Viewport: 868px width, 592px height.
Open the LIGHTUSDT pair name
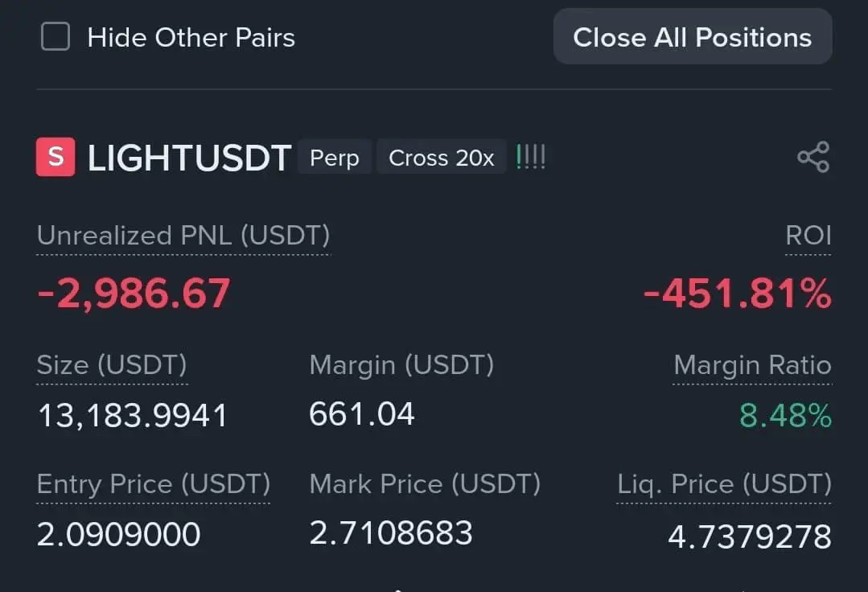click(x=189, y=158)
